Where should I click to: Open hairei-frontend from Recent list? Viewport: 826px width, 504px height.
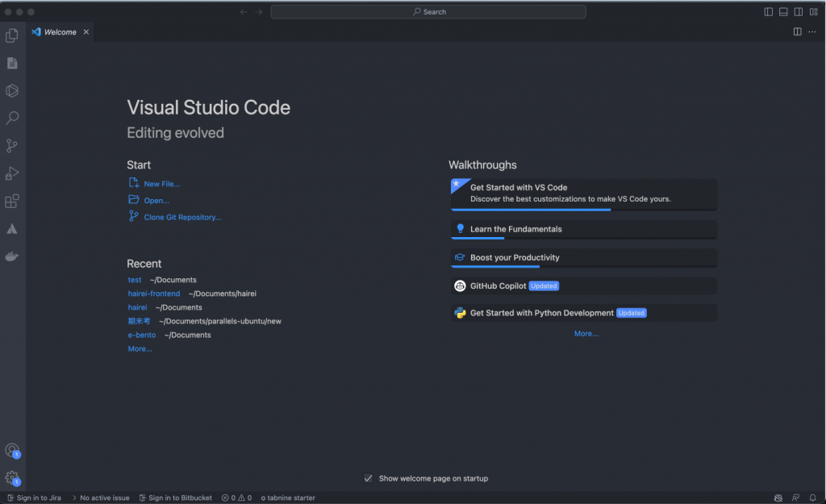(x=154, y=294)
